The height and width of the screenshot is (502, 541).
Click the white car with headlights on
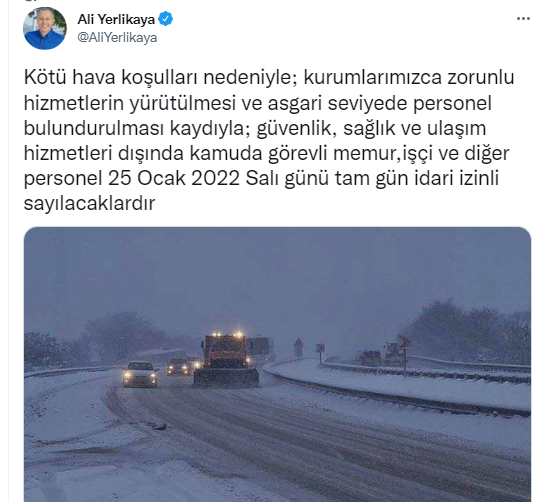point(140,374)
